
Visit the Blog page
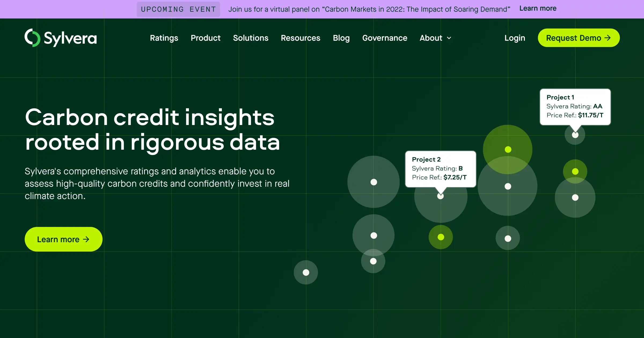(341, 38)
